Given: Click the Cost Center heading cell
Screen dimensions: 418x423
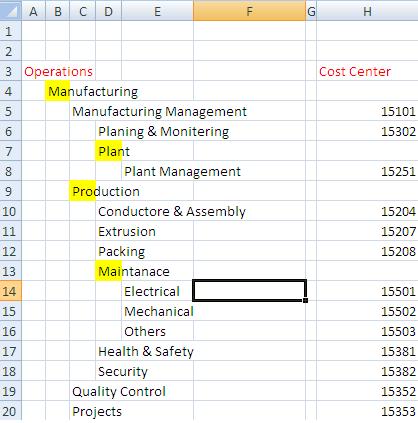Looking at the screenshot, I should pos(355,71).
